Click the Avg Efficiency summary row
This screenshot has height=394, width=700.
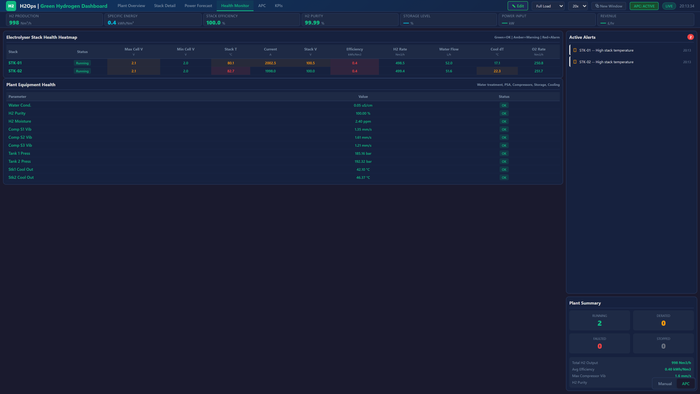[631, 369]
